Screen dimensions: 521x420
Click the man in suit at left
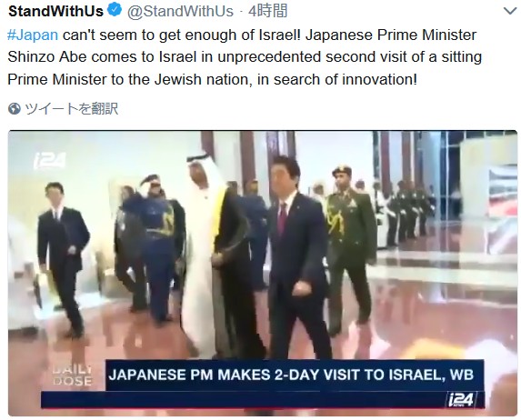(x=62, y=259)
